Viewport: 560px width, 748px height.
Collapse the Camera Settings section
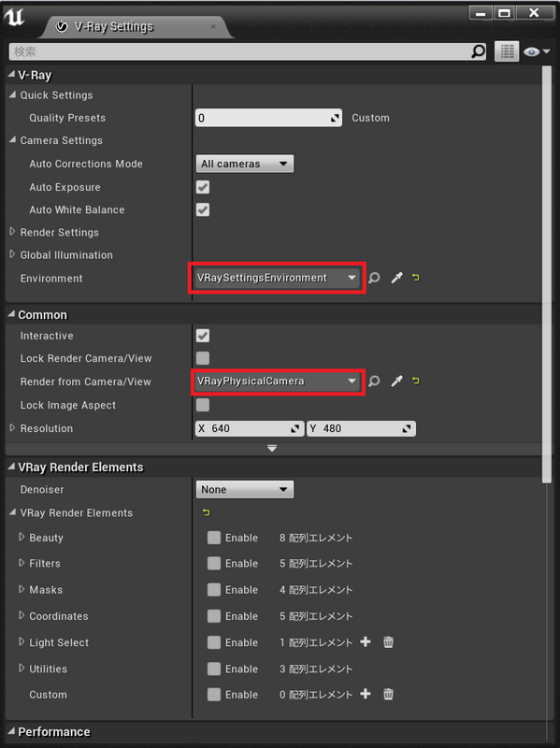(x=12, y=139)
